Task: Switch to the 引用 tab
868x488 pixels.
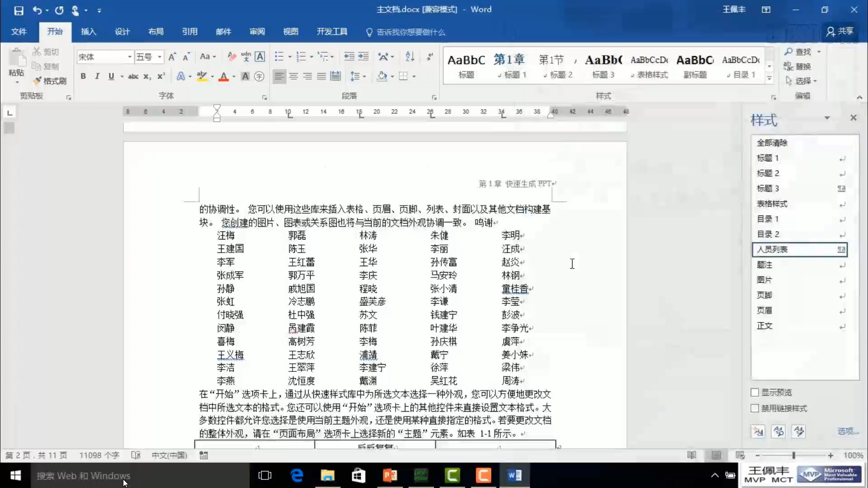Action: pyautogui.click(x=190, y=32)
